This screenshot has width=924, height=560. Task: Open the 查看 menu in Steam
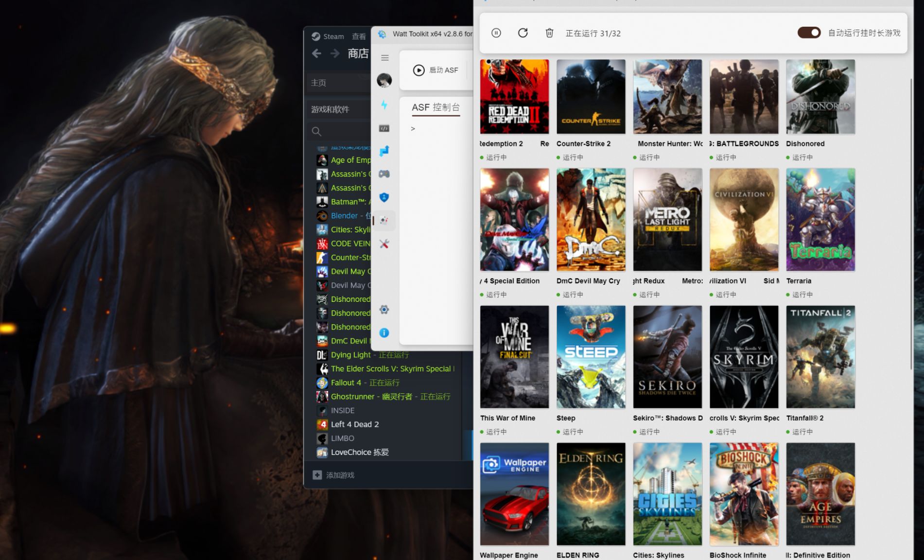point(359,36)
